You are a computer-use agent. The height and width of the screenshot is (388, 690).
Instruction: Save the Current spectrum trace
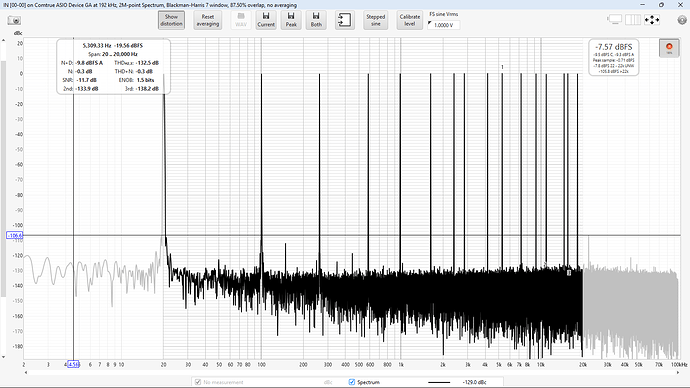266,20
